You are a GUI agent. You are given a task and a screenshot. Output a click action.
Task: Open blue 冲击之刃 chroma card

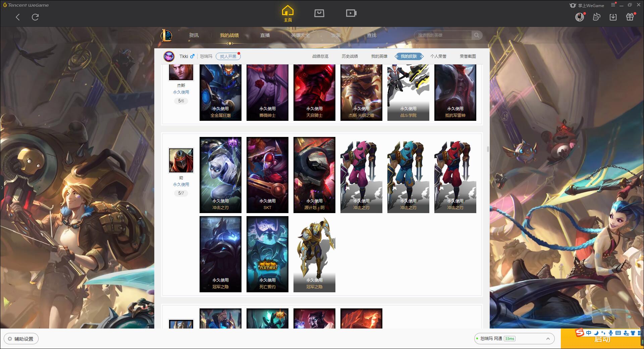[x=408, y=175]
